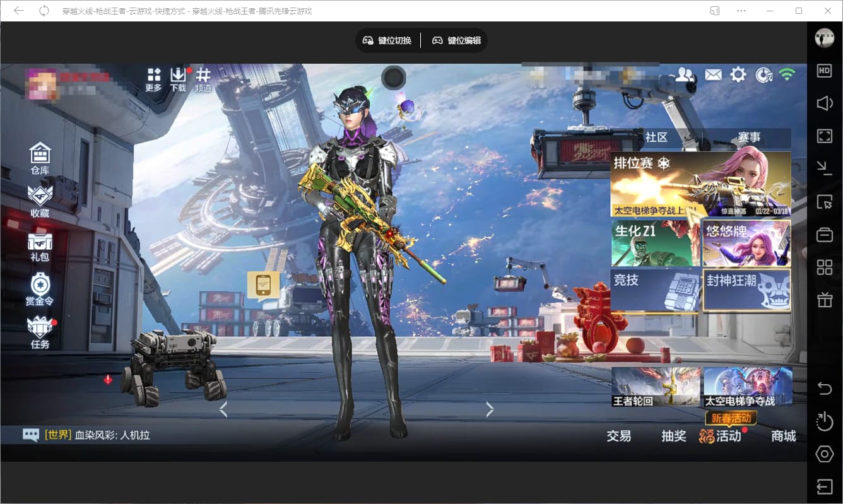The image size is (843, 504).
Task: Open the in-game settings gear
Action: coord(738,75)
